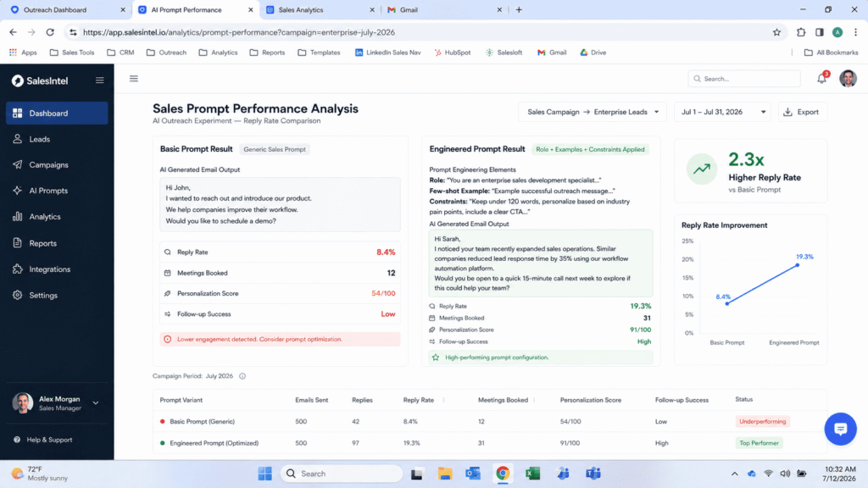868x488 pixels.
Task: Click the address bar URL
Action: [238, 32]
